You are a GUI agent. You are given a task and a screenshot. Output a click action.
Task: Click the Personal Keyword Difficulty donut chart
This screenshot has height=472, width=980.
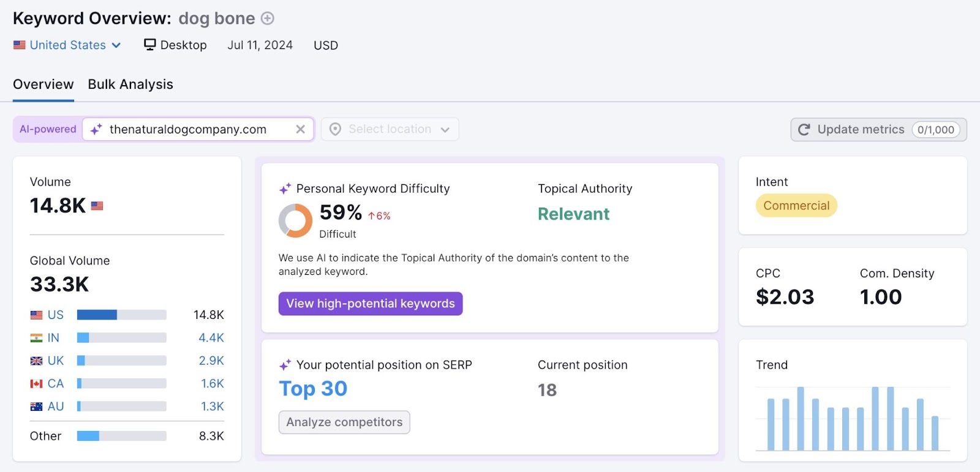pyautogui.click(x=295, y=220)
